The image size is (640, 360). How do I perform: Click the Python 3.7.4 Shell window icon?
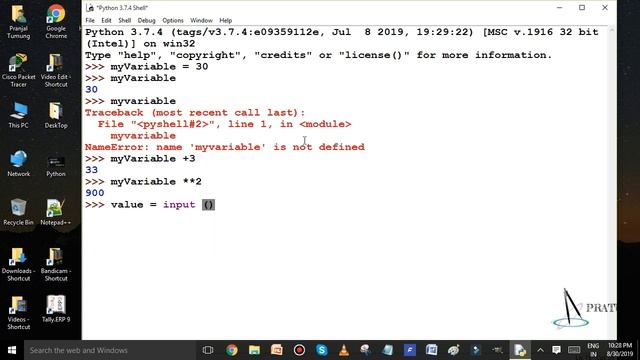90,8
